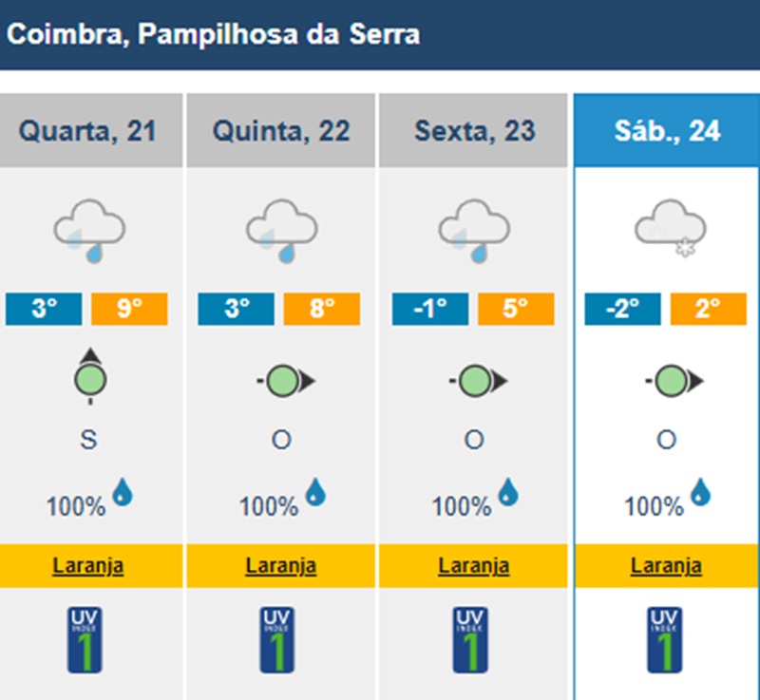Open the Laranja warning link under Sábado
This screenshot has width=760, height=700.
pyautogui.click(x=667, y=566)
